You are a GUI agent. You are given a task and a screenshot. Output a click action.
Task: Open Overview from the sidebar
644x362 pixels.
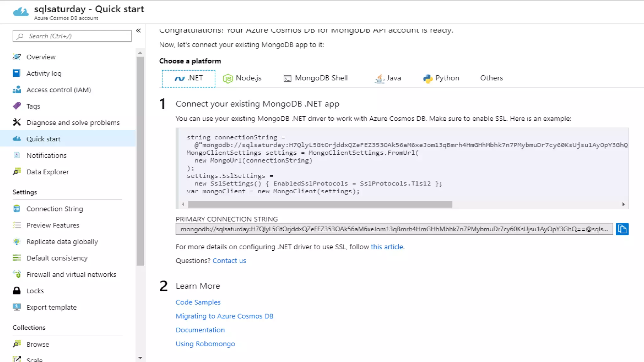pos(41,57)
